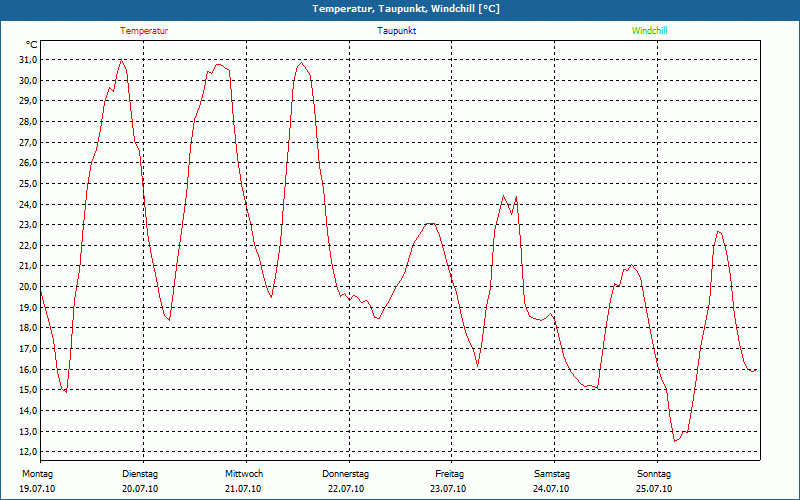Click the 14,0 y-axis value
This screenshot has height=500, width=800.
coord(28,411)
